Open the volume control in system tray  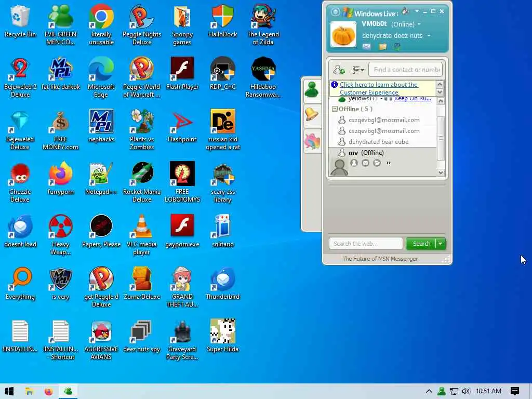[x=466, y=391]
